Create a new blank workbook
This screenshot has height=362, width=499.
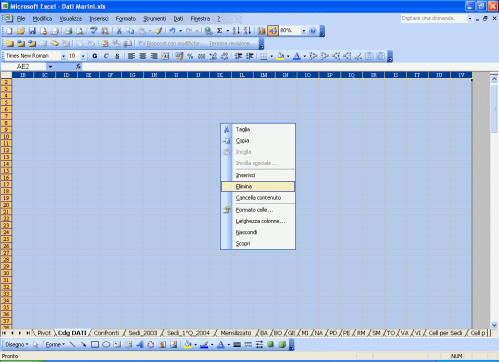(x=9, y=31)
